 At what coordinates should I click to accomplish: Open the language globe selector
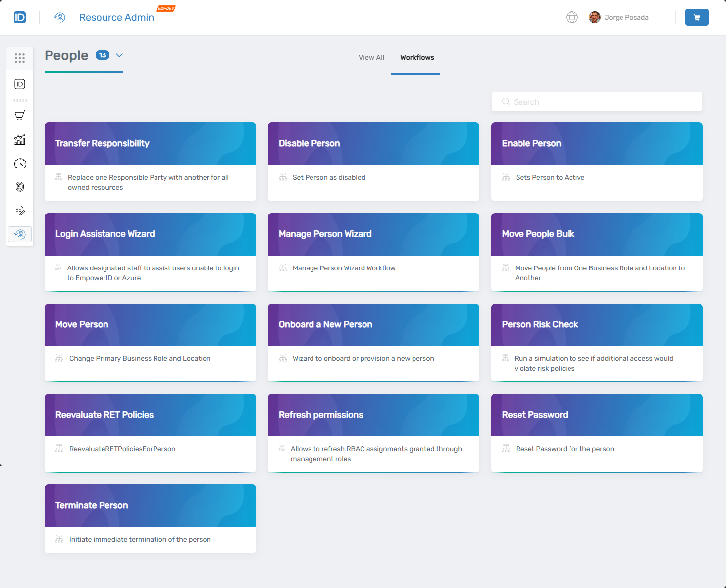pos(572,17)
